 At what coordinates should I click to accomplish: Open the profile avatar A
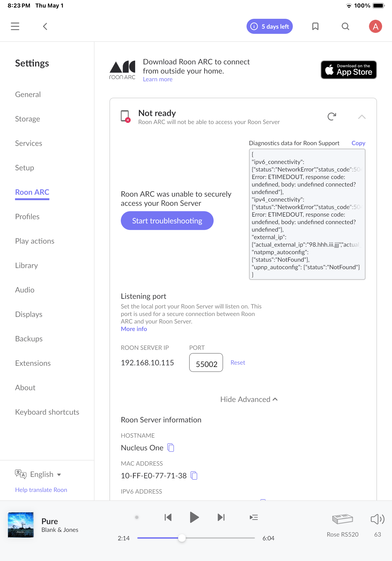[x=375, y=26]
